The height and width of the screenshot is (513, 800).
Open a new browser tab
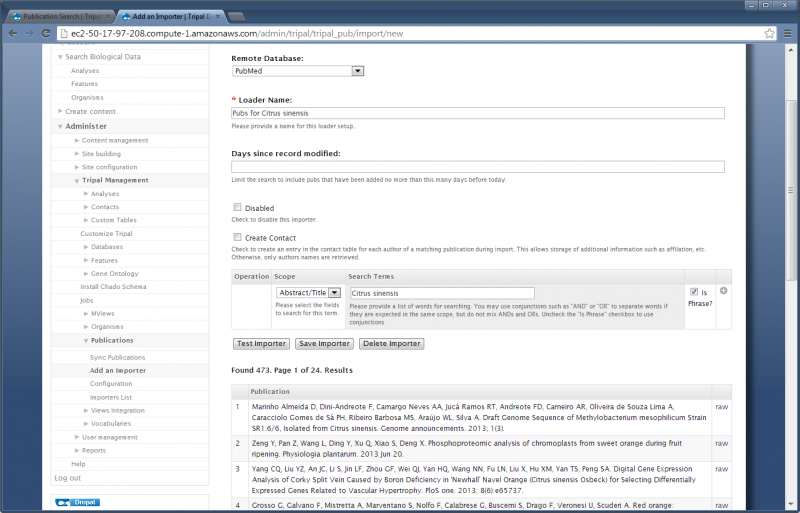click(x=236, y=17)
